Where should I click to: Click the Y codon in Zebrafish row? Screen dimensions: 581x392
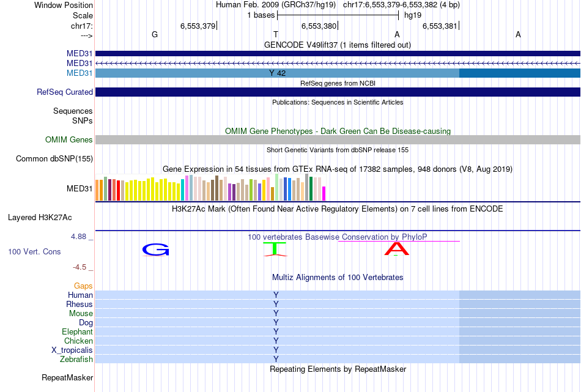[276, 359]
